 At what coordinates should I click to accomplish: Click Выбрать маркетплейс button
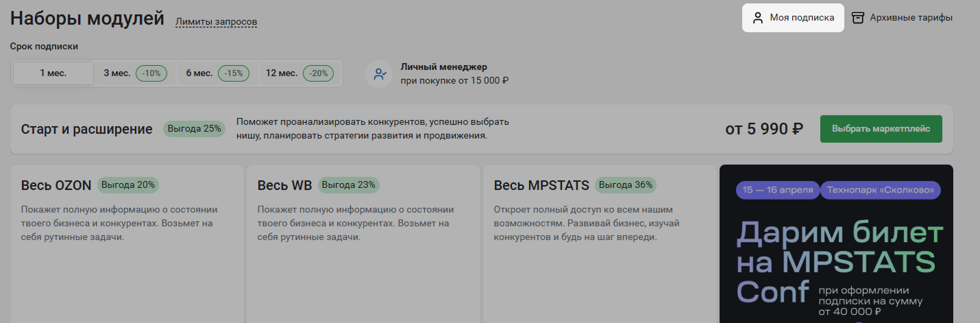click(x=881, y=129)
